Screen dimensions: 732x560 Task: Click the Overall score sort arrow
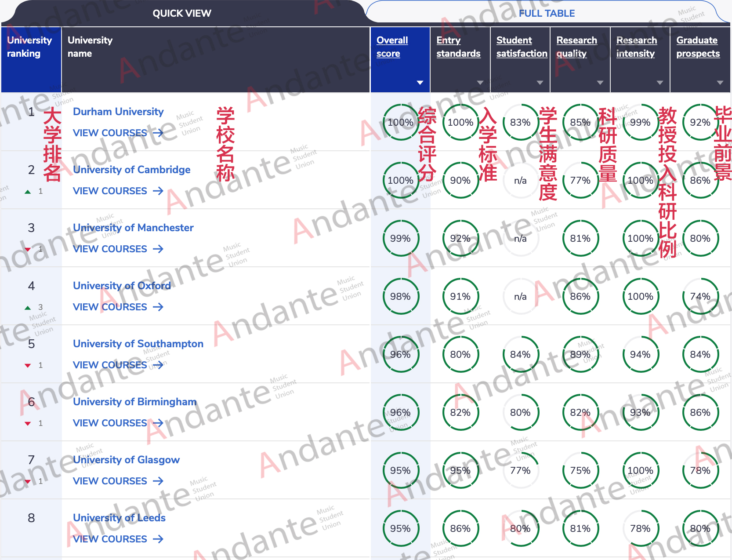420,83
